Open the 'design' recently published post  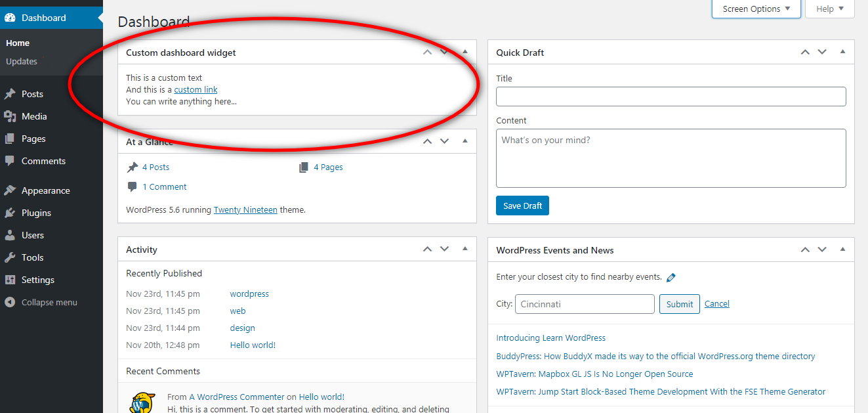pyautogui.click(x=242, y=328)
